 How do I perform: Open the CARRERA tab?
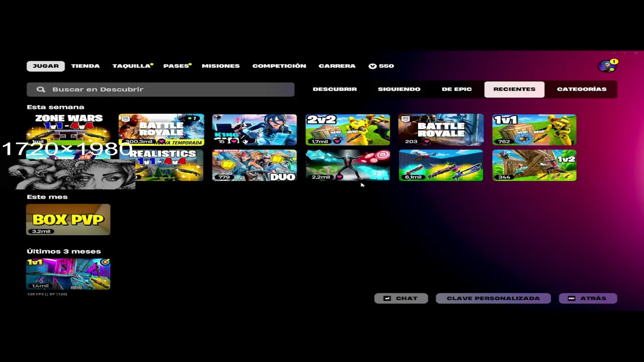(x=337, y=66)
